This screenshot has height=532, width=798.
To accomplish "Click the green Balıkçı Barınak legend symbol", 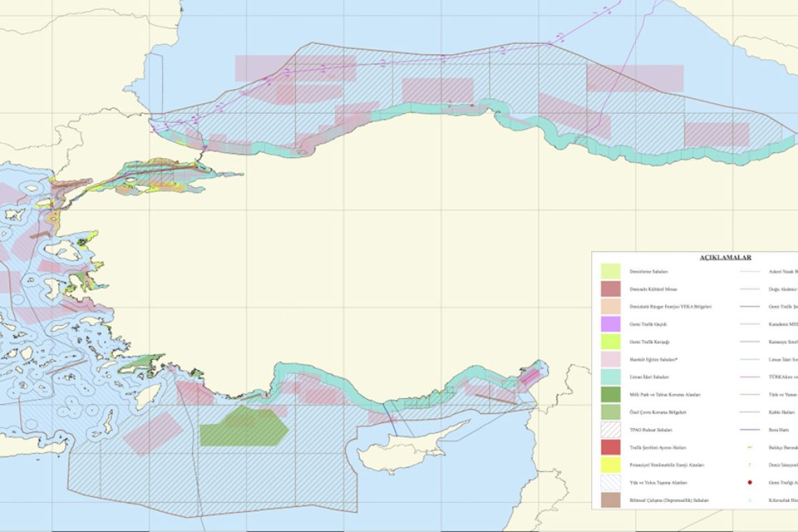I will pyautogui.click(x=749, y=447).
